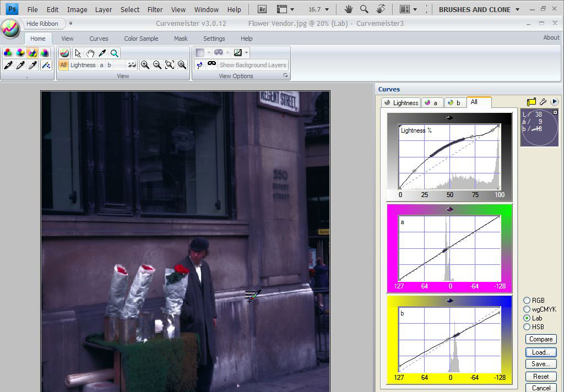Toggle the mask view button beside channel buttons

132,65
